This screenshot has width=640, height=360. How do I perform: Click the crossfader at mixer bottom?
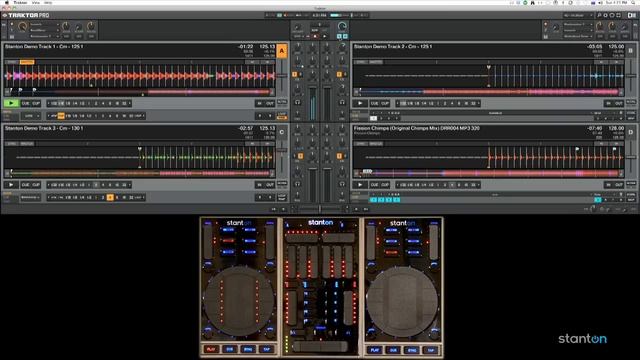(x=320, y=209)
